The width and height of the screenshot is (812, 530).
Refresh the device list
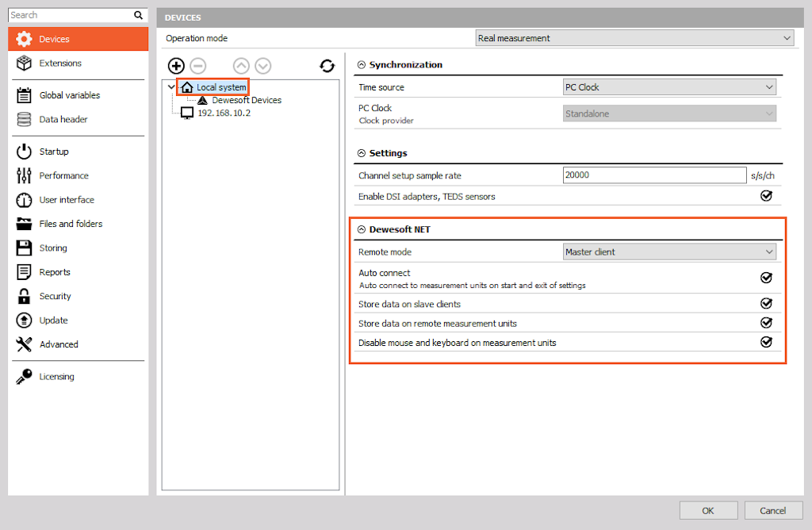point(327,66)
